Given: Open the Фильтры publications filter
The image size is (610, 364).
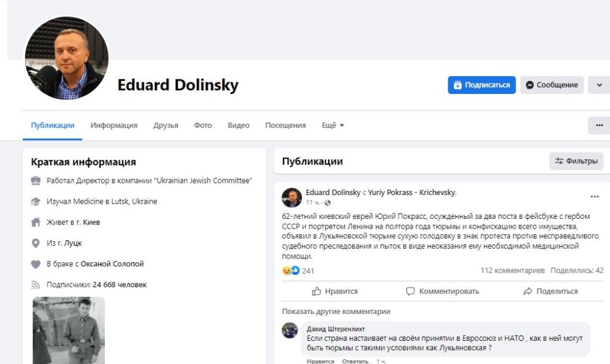Looking at the screenshot, I should [576, 162].
